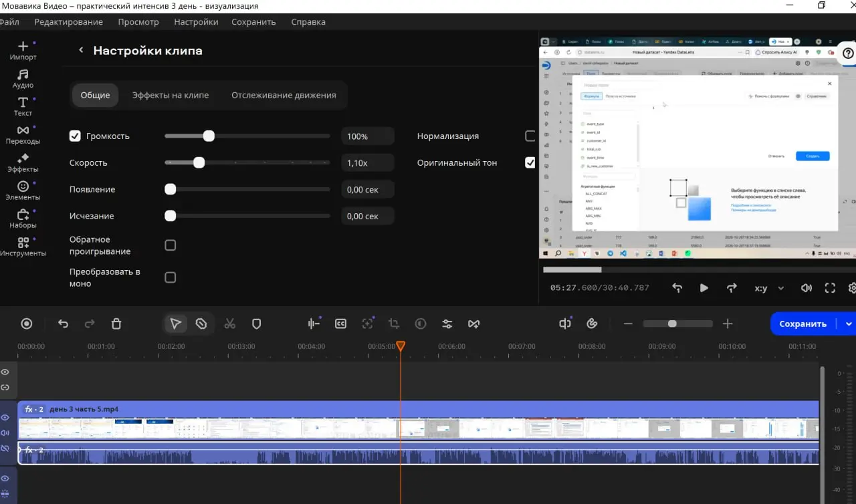Toggle the broken-link icon on video track
This screenshot has width=856, height=504.
5,449
